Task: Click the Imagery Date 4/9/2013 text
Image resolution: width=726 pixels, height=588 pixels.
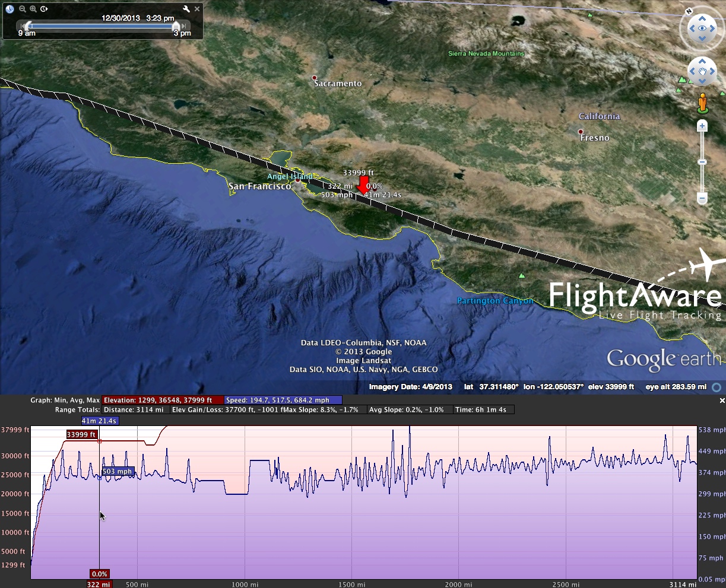Action: point(411,387)
